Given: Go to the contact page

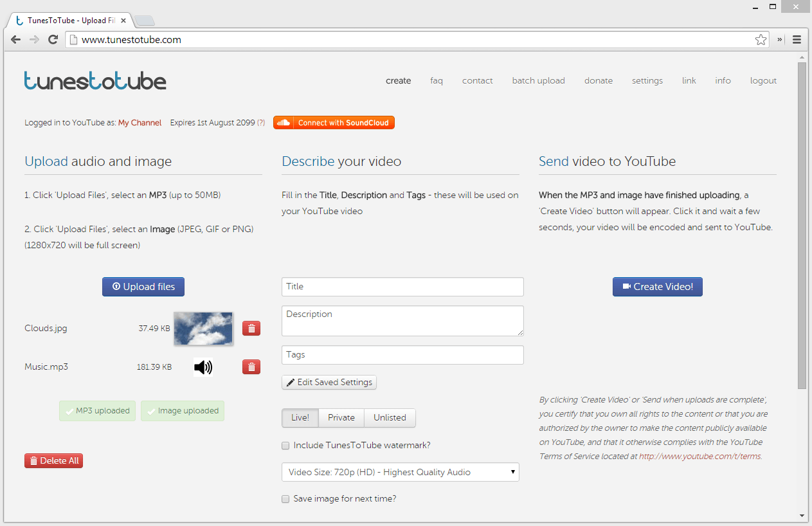Looking at the screenshot, I should [478, 81].
